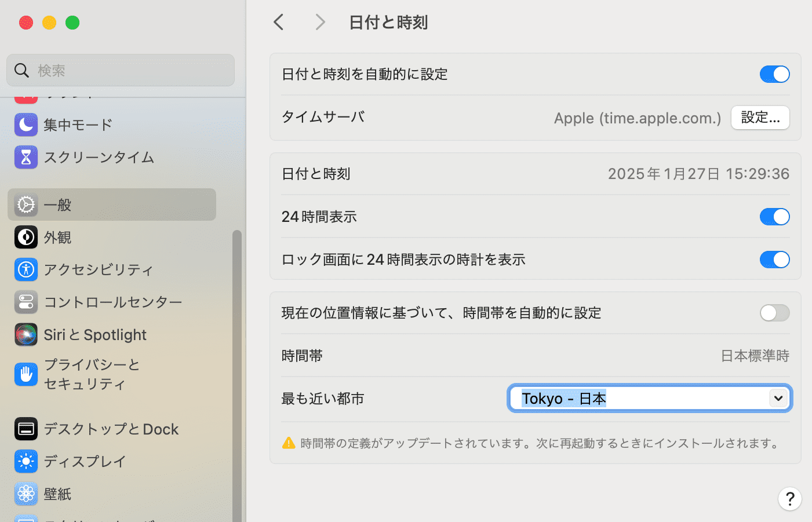Viewport: 812px width, 522px height.
Task: Open デスクトップと Dock icon
Action: (x=26, y=429)
